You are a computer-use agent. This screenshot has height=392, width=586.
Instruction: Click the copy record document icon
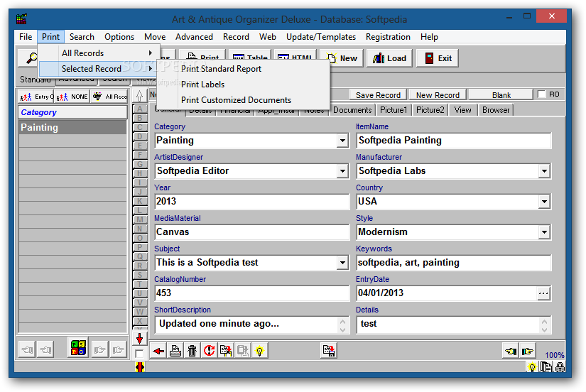[226, 351]
